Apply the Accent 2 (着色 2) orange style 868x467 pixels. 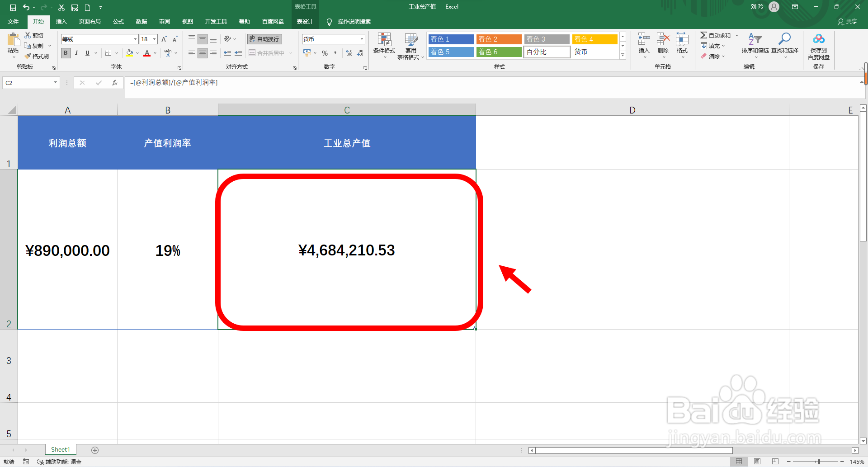coord(499,39)
